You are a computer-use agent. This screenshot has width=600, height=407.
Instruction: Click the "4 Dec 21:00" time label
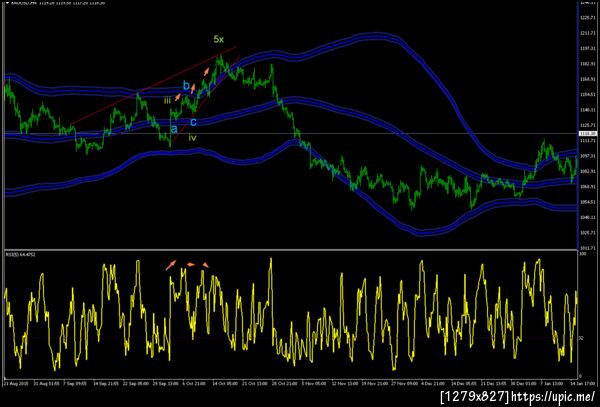(x=433, y=383)
